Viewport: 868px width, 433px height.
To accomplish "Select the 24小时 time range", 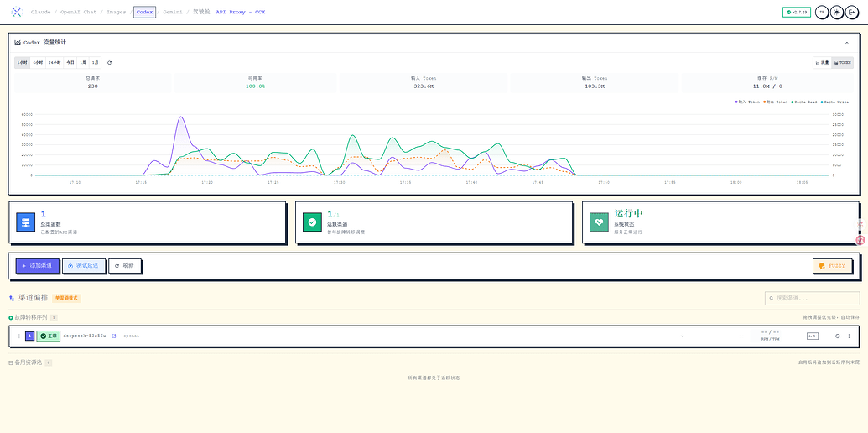I will 55,63.
